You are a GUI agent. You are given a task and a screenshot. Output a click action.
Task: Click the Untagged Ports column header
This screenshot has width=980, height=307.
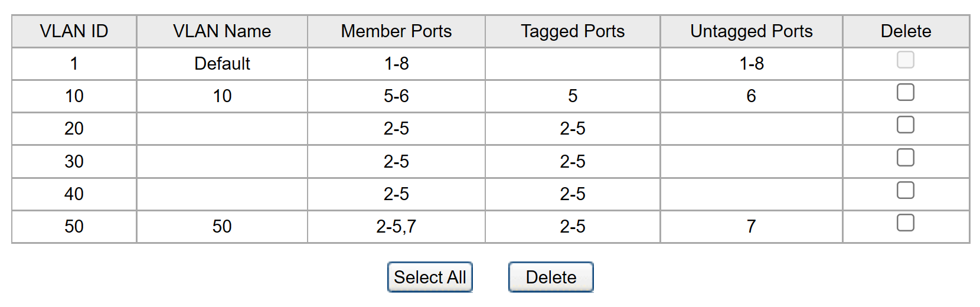751,31
